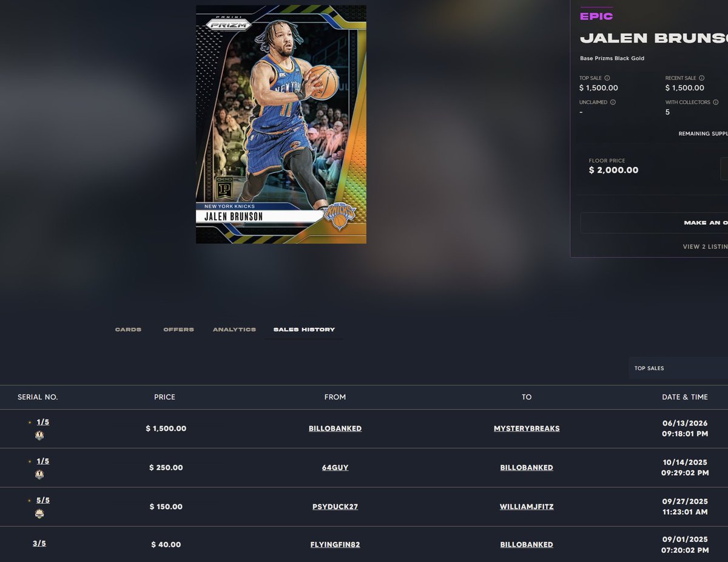This screenshot has width=728, height=562.
Task: Open seller 64GUY profile
Action: (x=335, y=468)
